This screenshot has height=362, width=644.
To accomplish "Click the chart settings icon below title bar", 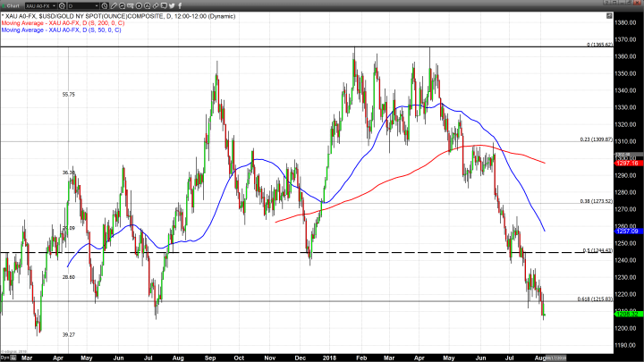I will point(609,15).
